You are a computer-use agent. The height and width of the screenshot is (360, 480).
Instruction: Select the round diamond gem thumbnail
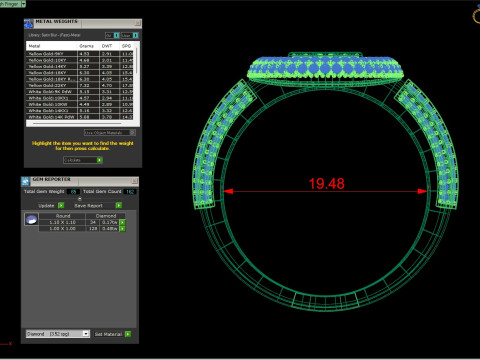point(31,220)
